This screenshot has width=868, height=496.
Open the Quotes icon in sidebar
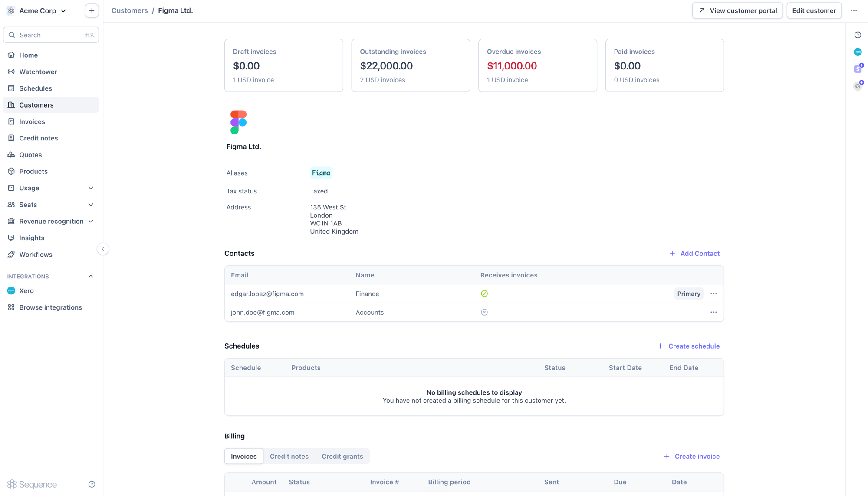[x=11, y=155]
